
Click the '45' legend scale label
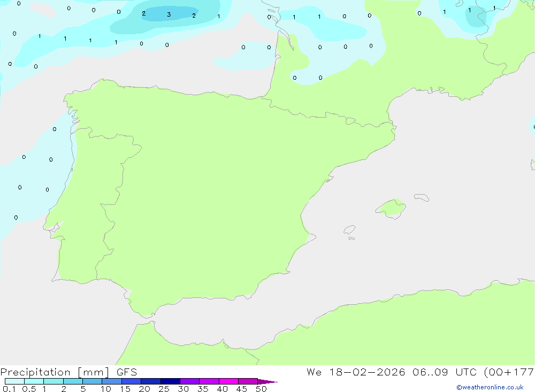click(x=242, y=389)
